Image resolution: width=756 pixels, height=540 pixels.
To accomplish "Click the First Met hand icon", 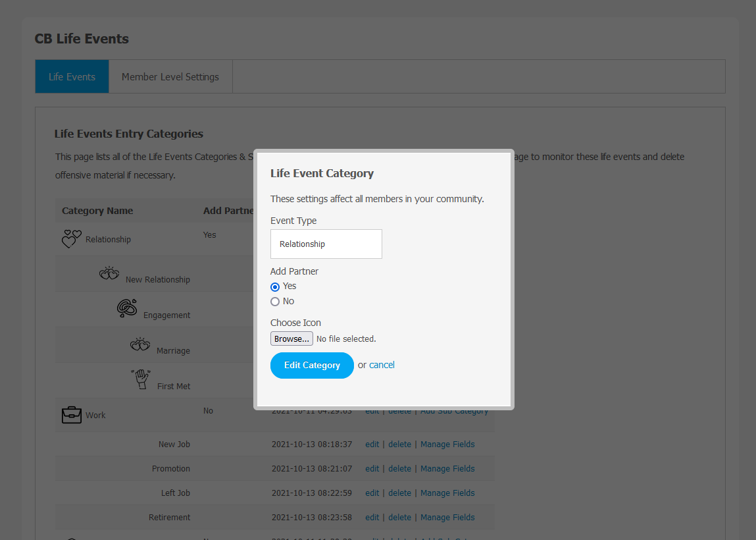I will (x=141, y=379).
